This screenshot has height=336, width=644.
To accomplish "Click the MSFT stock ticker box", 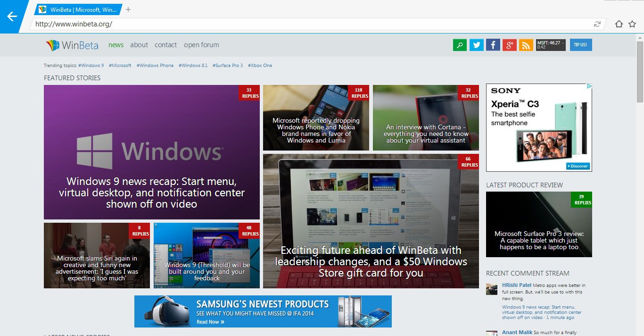I will (x=551, y=45).
